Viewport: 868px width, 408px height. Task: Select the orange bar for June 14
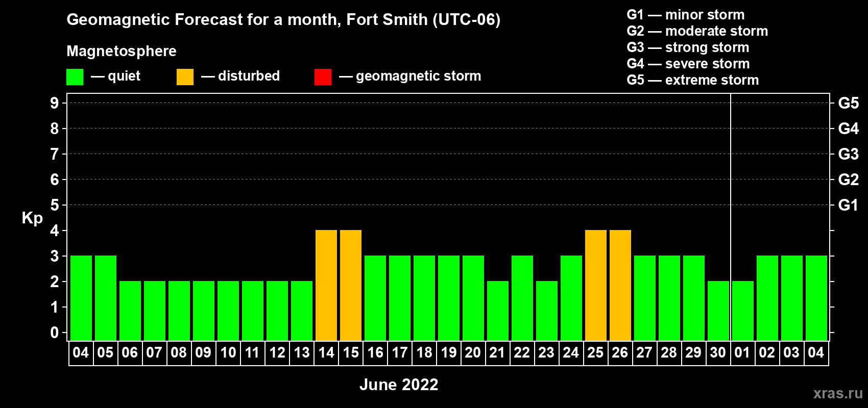coord(326,286)
